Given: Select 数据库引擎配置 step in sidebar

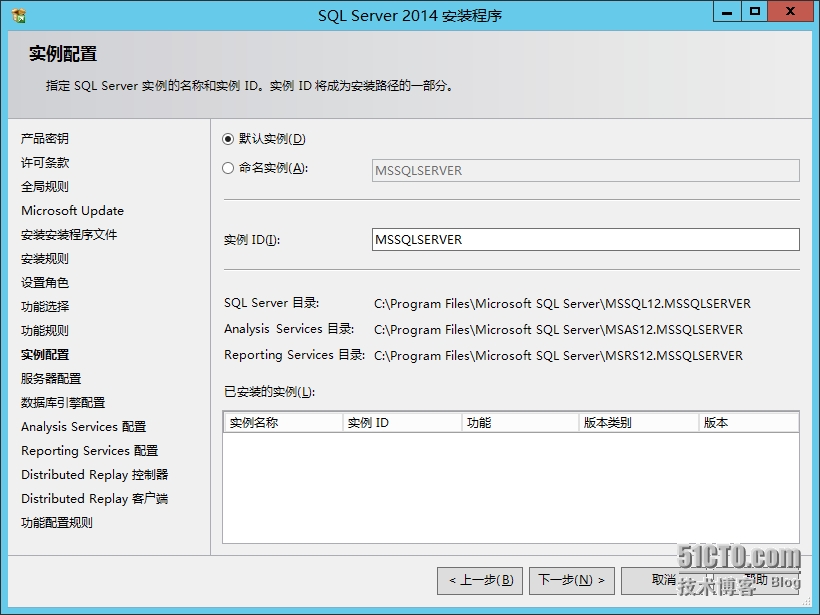Looking at the screenshot, I should point(63,403).
